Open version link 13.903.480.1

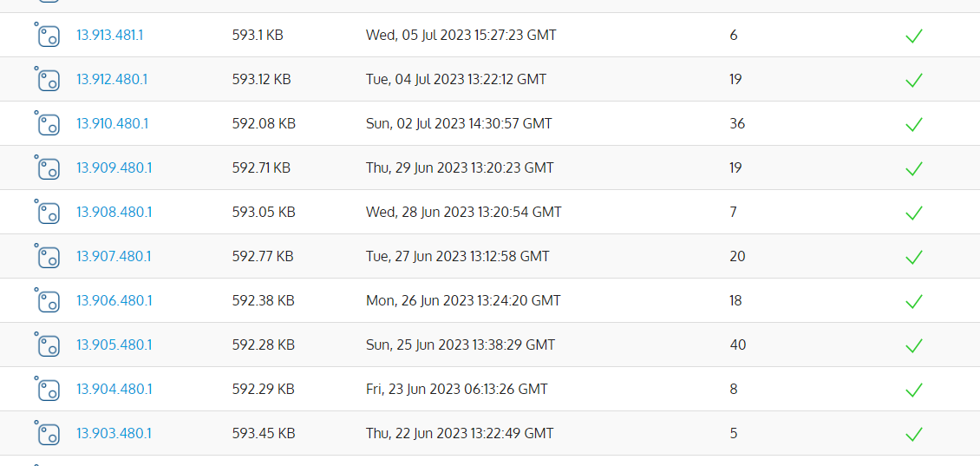coord(114,434)
